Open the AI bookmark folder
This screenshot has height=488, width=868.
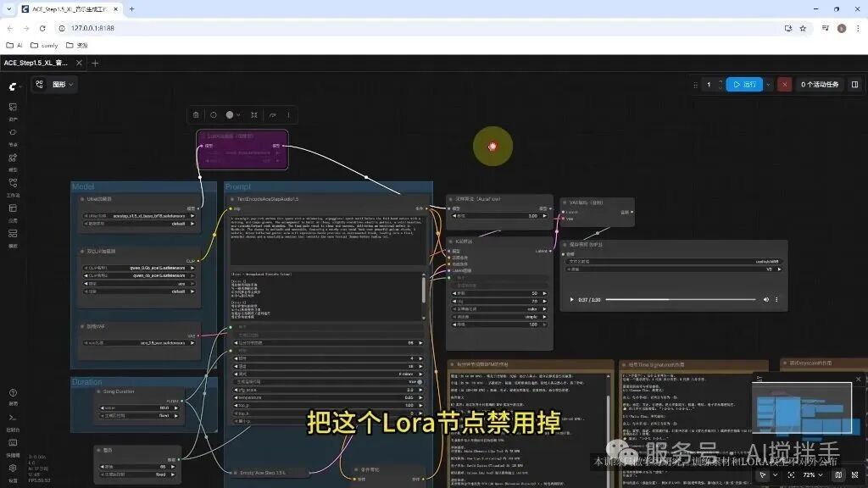[14, 46]
